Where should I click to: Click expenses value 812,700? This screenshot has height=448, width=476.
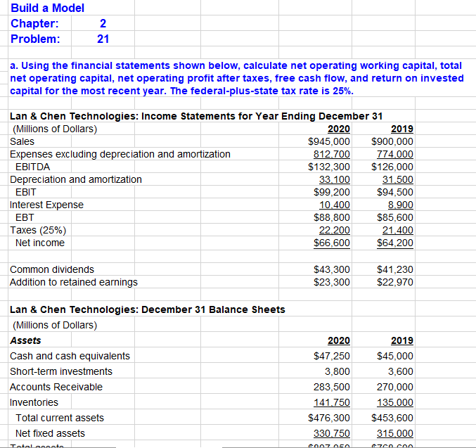point(331,154)
